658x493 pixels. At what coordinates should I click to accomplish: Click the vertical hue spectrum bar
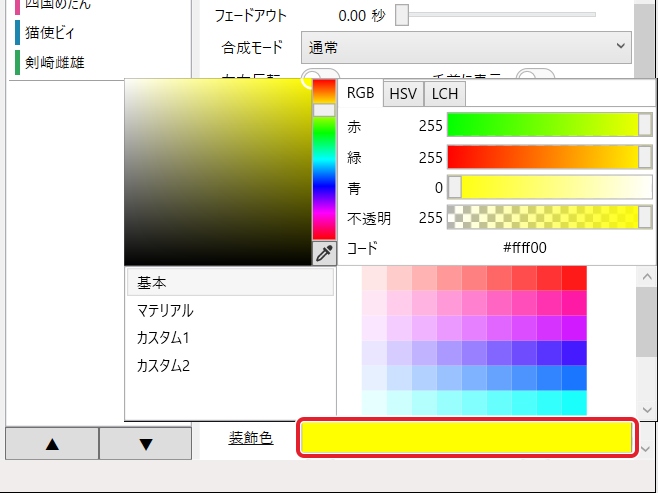324,159
